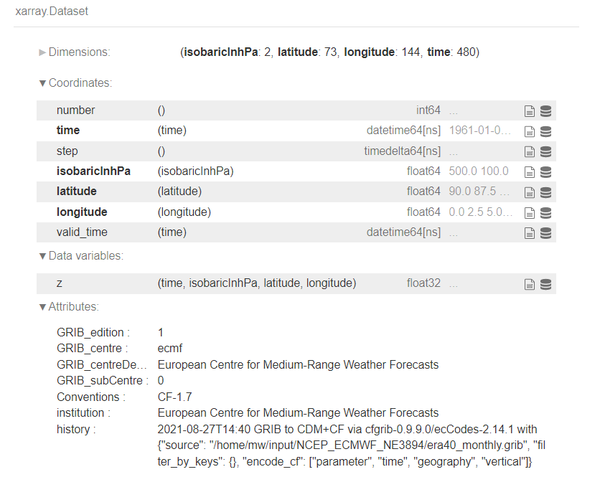Click the latitude attributes file icon

coord(530,192)
